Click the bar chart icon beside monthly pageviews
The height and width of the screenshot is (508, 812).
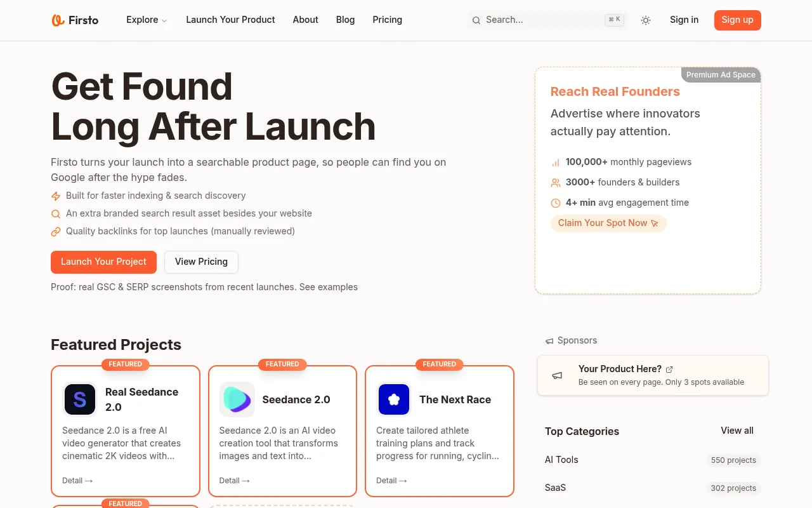pos(556,163)
